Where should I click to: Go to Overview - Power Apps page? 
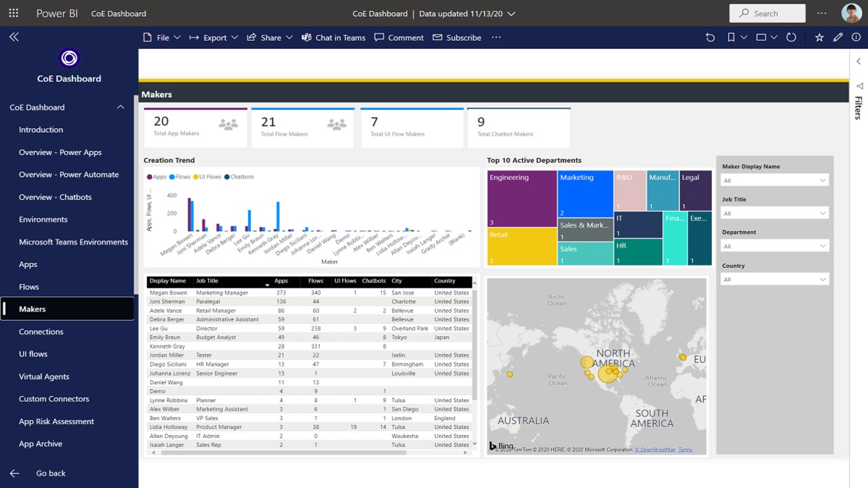click(60, 152)
